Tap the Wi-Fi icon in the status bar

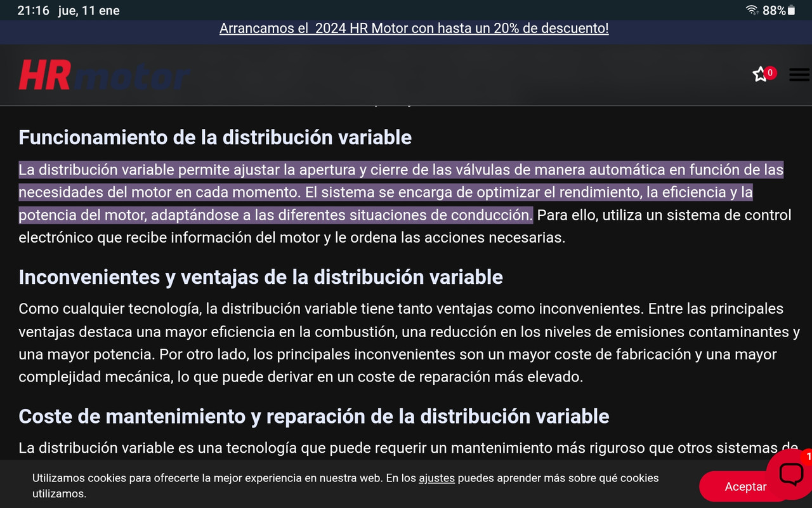tap(752, 10)
